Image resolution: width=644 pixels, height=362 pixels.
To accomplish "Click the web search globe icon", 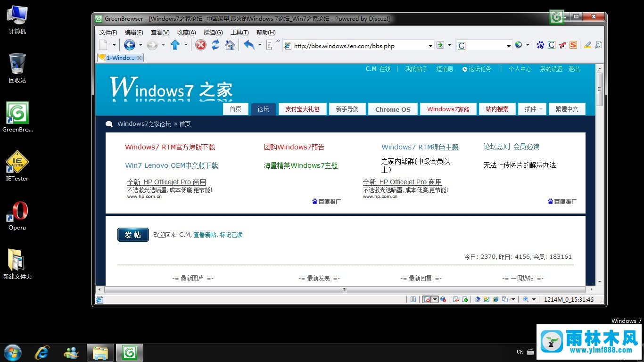I will tap(519, 45).
